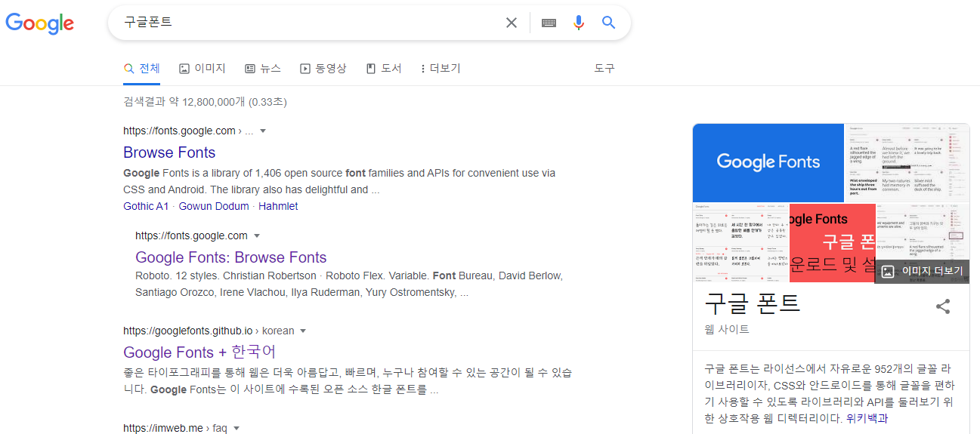Click 이미지 더보기 on panel images
Viewport: 980px width, 434px height.
[x=922, y=272]
